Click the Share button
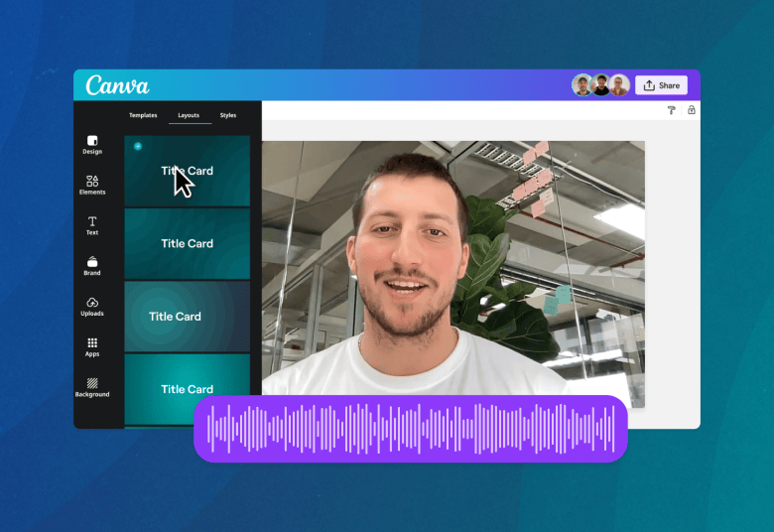Viewport: 774px width, 532px height. pyautogui.click(x=662, y=85)
